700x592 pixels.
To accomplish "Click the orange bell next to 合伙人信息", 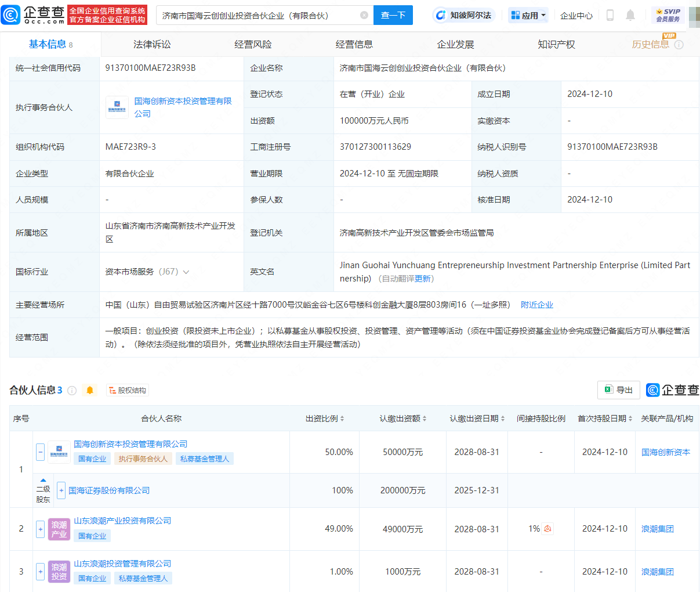I will point(90,391).
